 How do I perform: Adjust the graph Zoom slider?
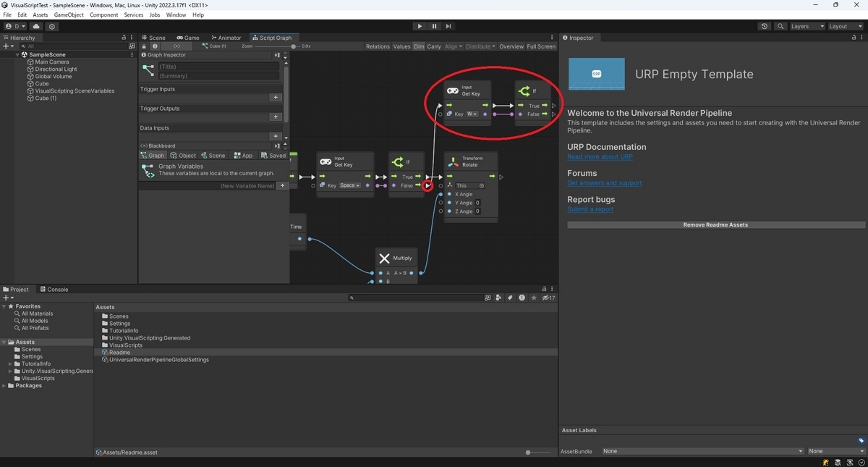tap(293, 46)
